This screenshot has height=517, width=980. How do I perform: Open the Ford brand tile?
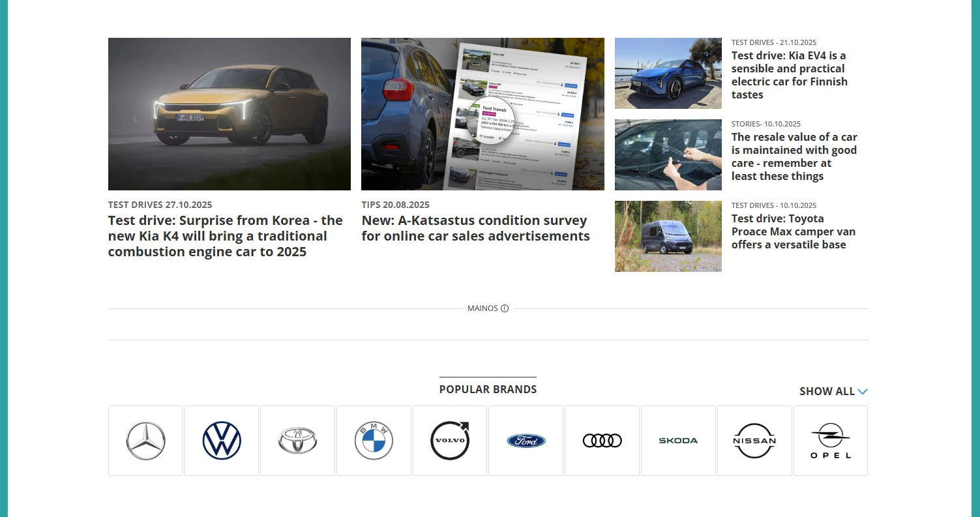[526, 441]
